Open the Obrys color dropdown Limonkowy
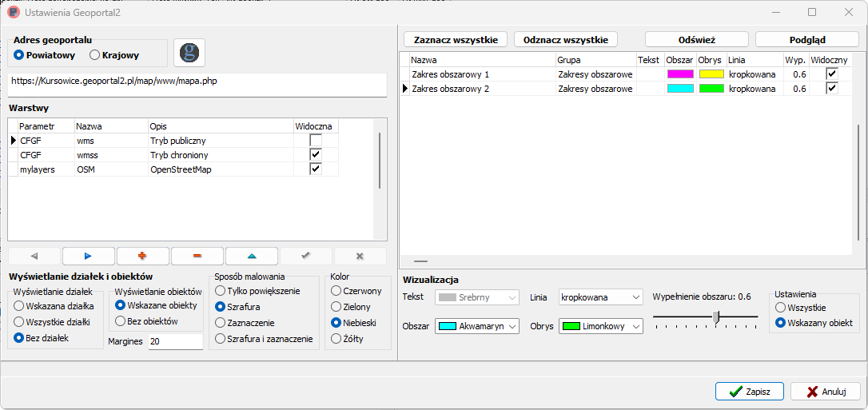The height and width of the screenshot is (410, 868). [x=601, y=326]
